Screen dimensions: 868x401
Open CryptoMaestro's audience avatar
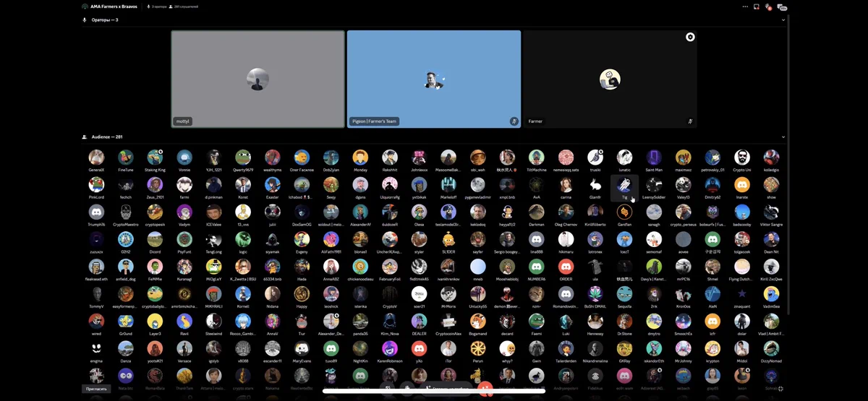click(126, 212)
